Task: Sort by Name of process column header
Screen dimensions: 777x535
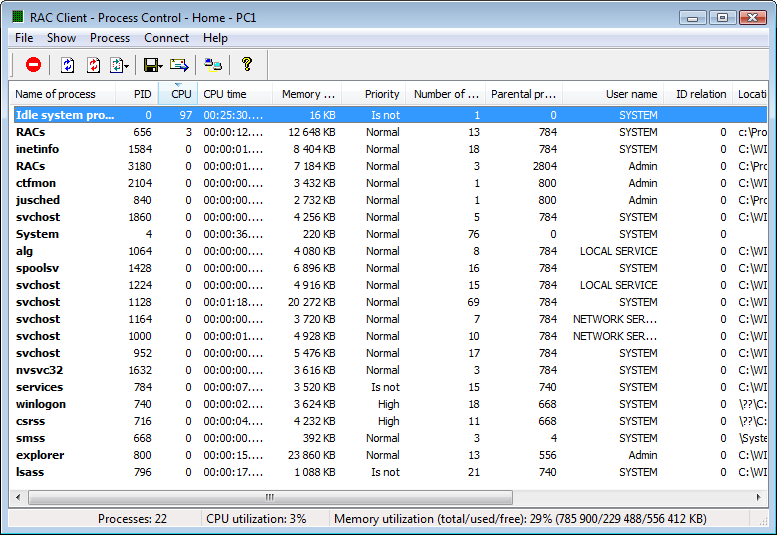Action: (62, 94)
